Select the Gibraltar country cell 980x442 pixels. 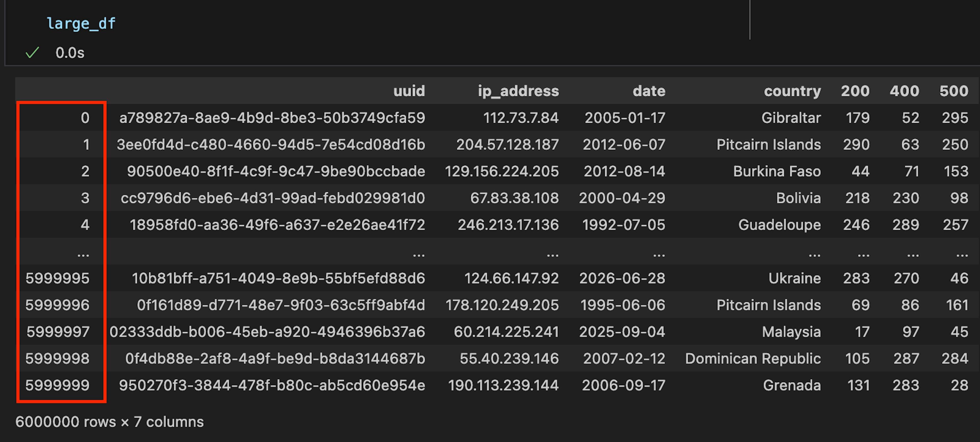(x=791, y=118)
